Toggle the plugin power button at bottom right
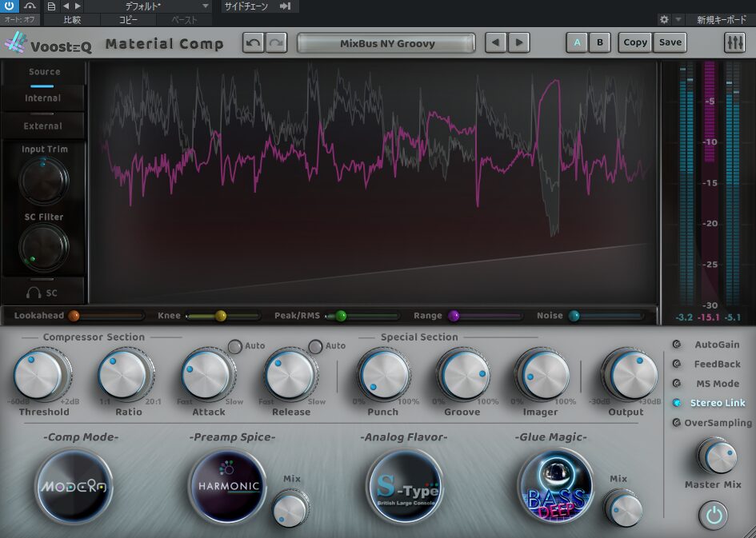The height and width of the screenshot is (538, 756). tap(714, 516)
